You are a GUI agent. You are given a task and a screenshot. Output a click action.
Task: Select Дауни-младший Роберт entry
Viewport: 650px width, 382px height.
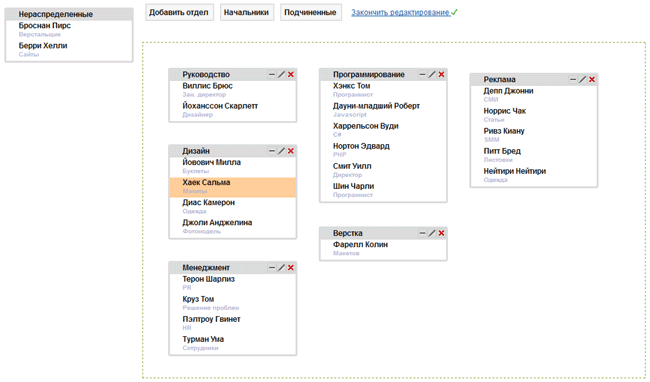coord(383,110)
